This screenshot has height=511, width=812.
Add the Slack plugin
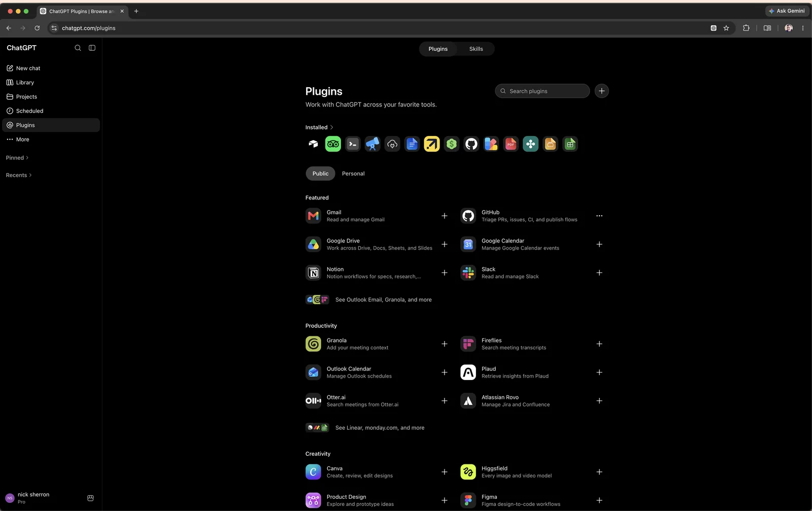(x=599, y=273)
